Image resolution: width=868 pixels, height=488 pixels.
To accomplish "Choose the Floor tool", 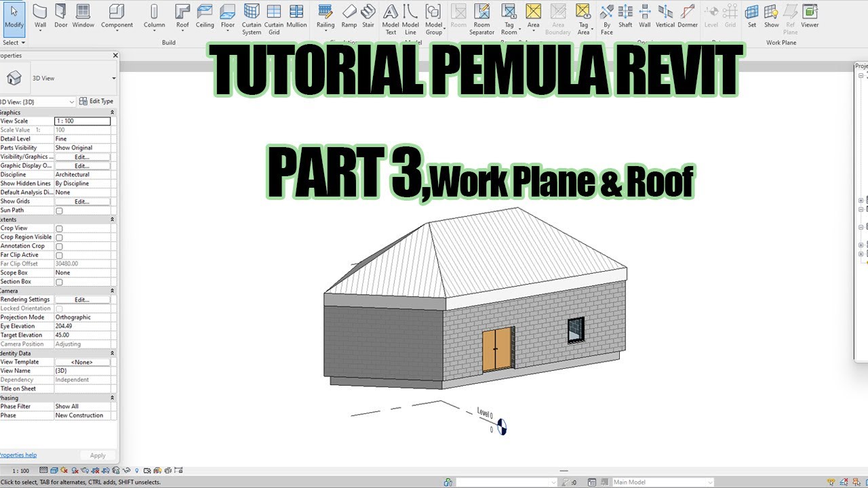I will [228, 18].
